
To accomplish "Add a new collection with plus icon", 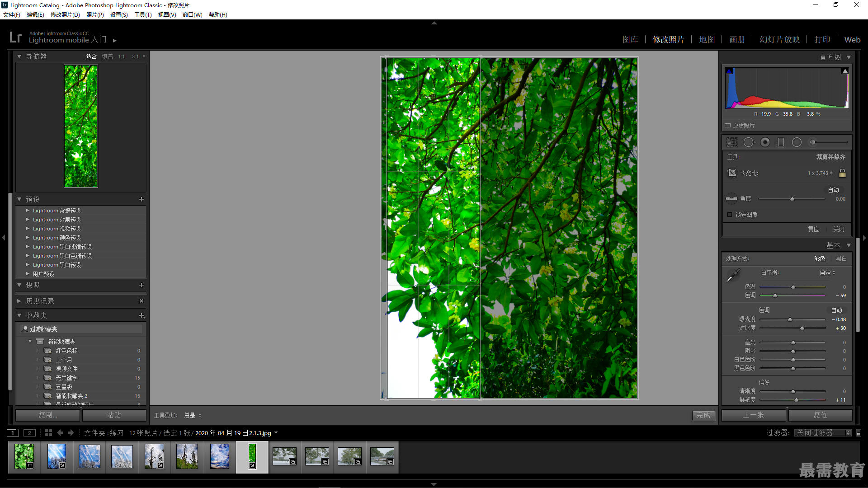I will (x=142, y=315).
